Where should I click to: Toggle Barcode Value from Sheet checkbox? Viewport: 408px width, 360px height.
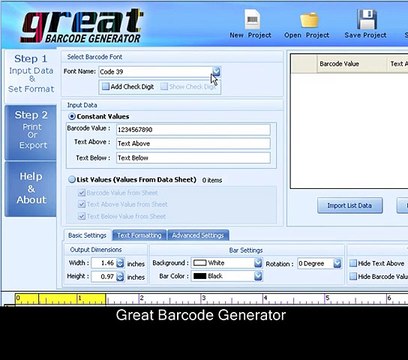point(82,193)
